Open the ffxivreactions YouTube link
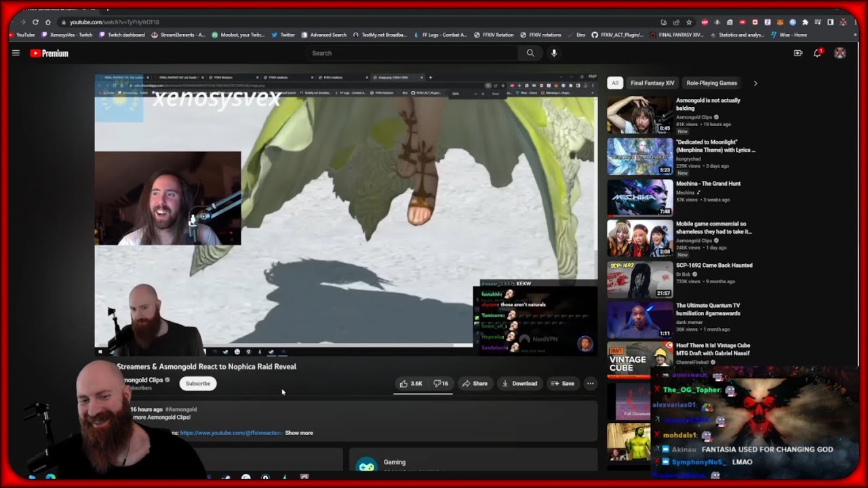The height and width of the screenshot is (488, 868). coord(231,433)
